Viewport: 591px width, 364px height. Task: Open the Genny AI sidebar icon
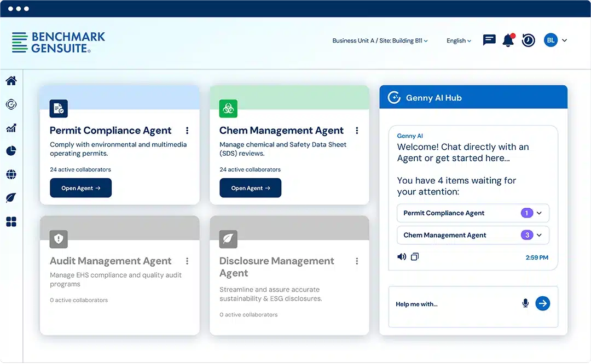coord(11,104)
